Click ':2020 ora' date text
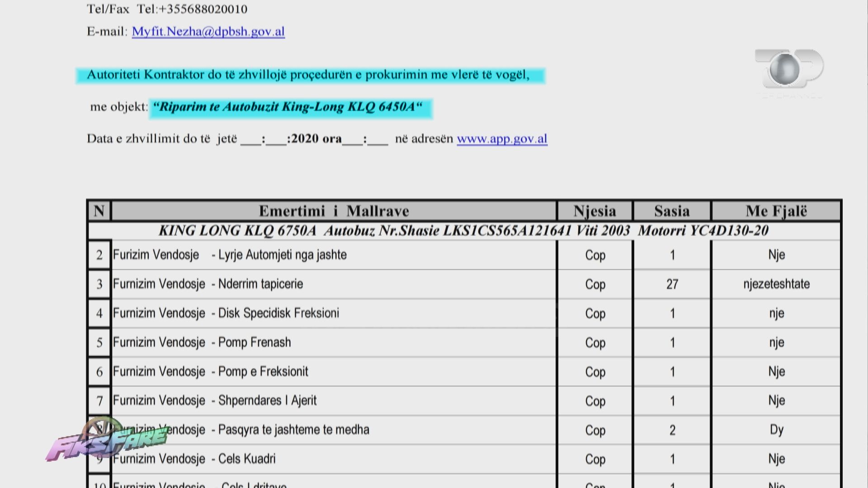The width and height of the screenshot is (868, 488). [315, 139]
